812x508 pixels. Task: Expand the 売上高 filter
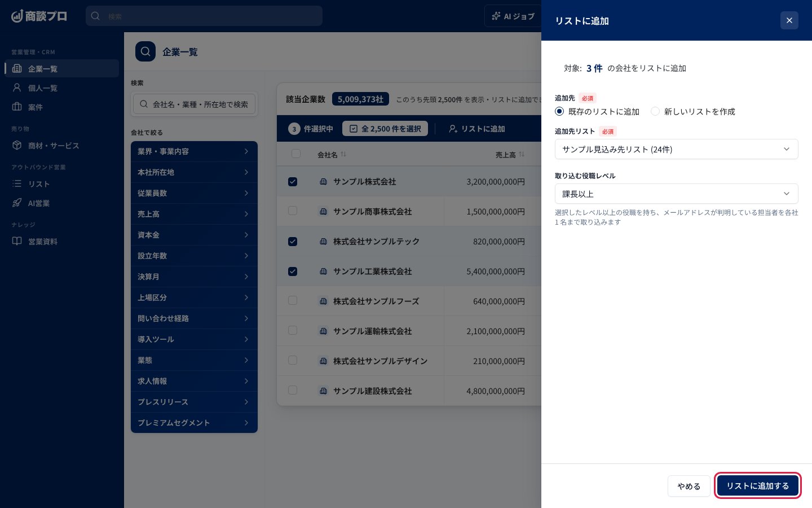(x=194, y=214)
